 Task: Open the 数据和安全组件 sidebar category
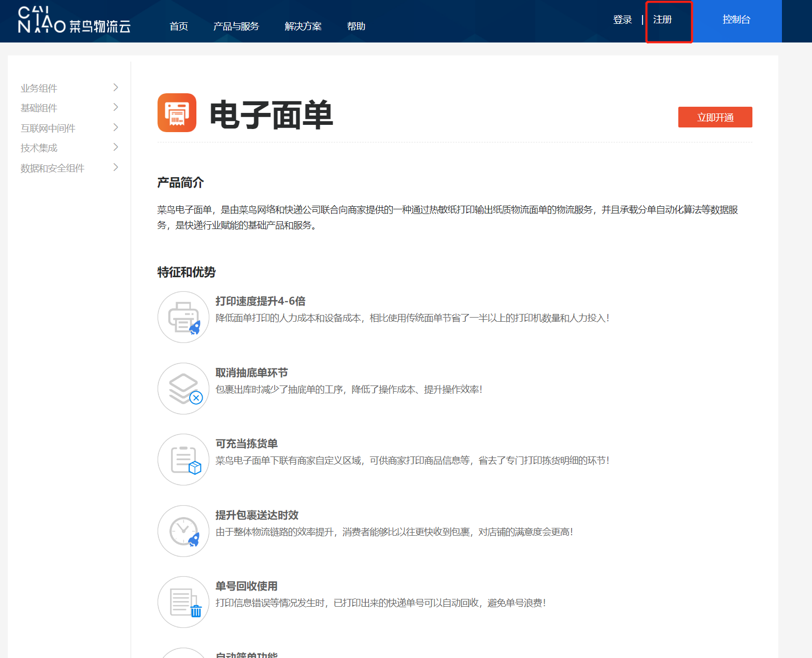52,168
